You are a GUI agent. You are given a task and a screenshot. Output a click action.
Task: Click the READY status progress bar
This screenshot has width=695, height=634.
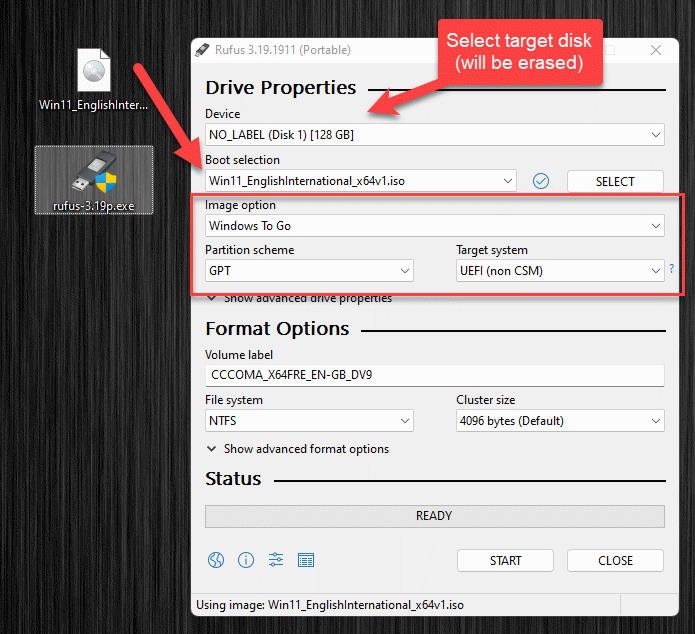coord(434,516)
